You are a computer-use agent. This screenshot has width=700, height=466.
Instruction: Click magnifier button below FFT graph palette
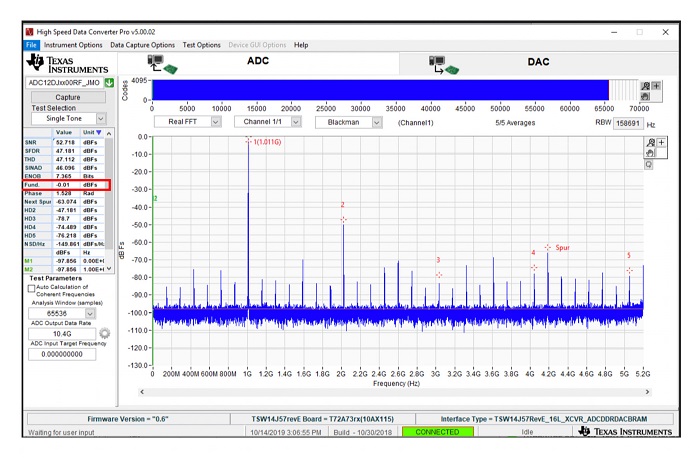coord(649,165)
